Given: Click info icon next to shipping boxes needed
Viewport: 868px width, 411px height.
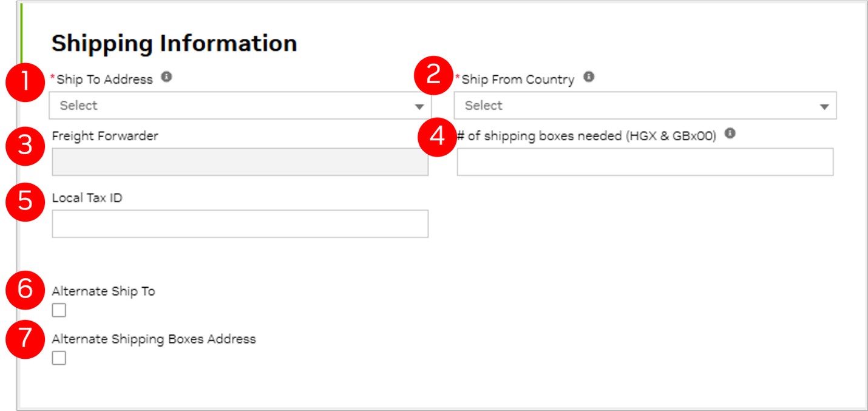Looking at the screenshot, I should click(730, 134).
